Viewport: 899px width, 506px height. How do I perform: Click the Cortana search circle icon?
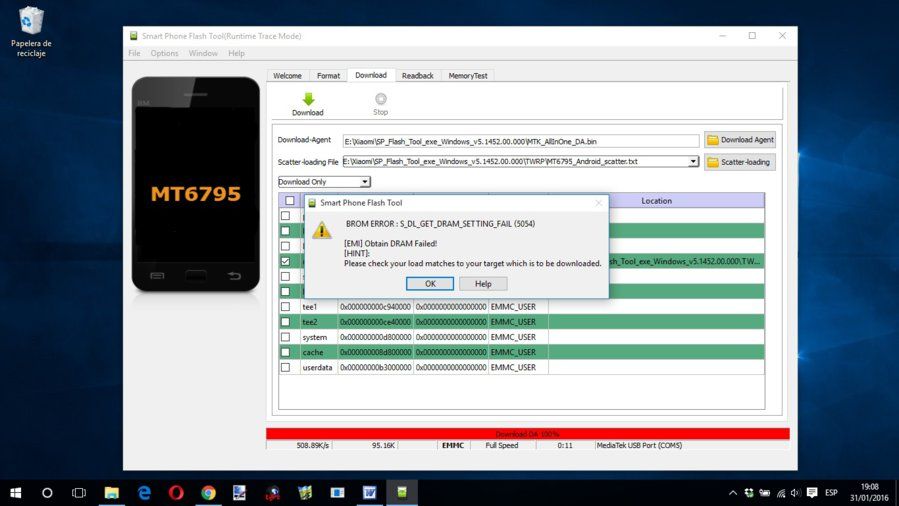point(48,492)
